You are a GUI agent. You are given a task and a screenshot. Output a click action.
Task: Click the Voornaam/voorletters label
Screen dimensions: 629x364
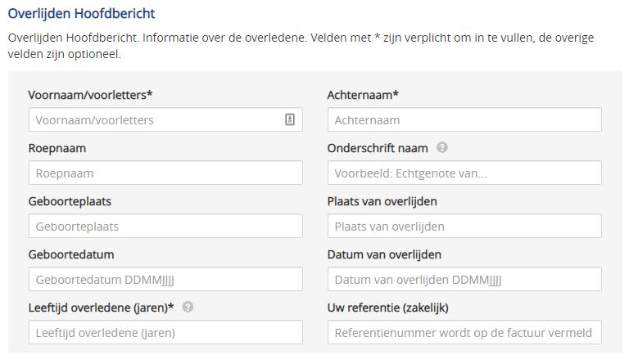click(90, 95)
